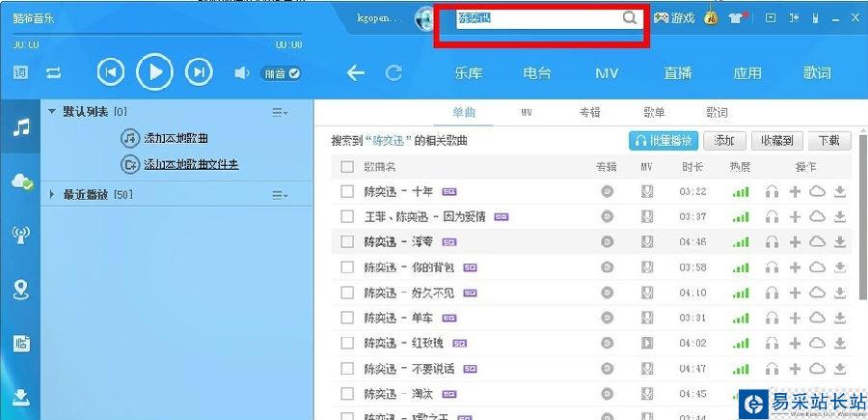The height and width of the screenshot is (420, 868).
Task: Click the playback progress bar
Action: tap(157, 36)
